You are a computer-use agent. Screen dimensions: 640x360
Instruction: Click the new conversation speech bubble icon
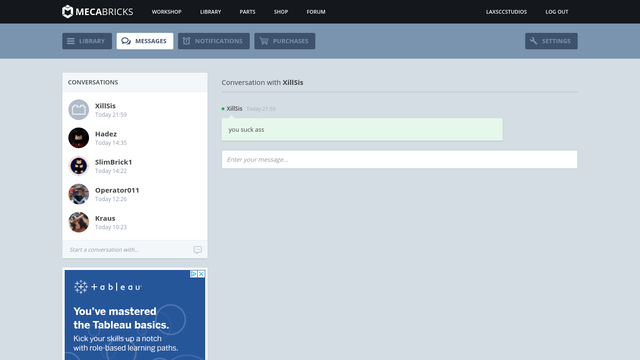tap(198, 250)
